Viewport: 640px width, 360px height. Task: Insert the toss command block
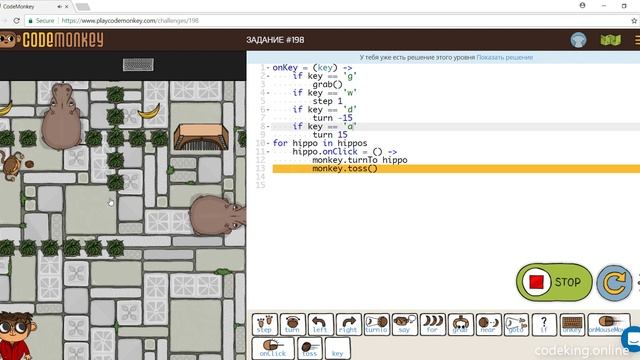[309, 348]
